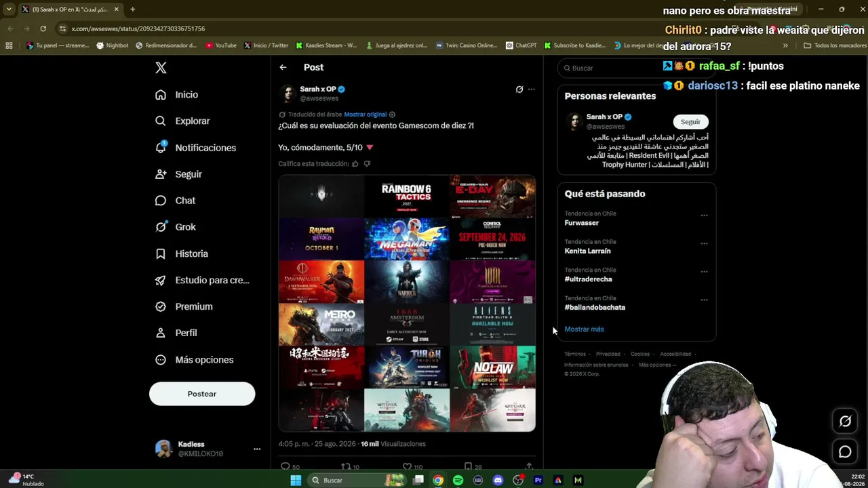
Task: Open the post's three-dot more menu
Action: point(532,89)
